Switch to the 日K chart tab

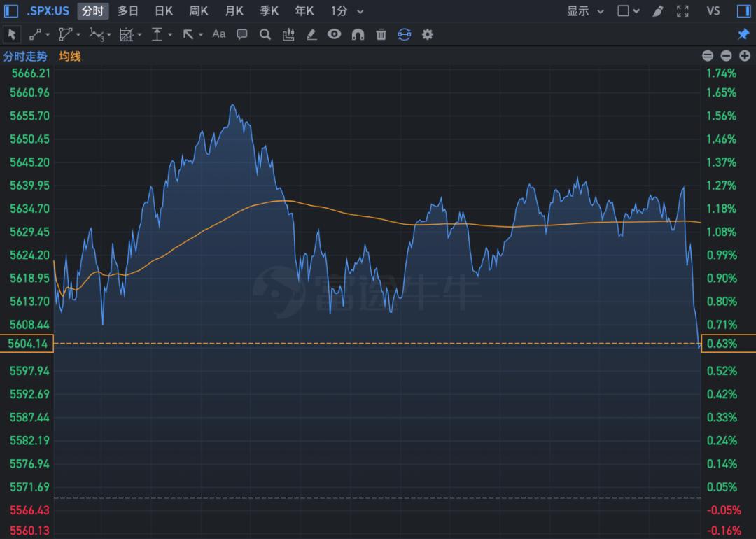[164, 11]
